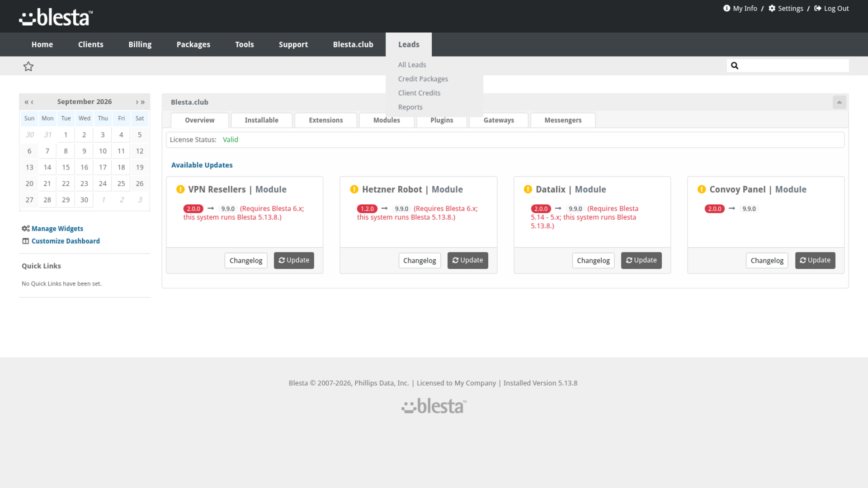Update Convoy Panel module
The height and width of the screenshot is (488, 868).
pos(815,260)
